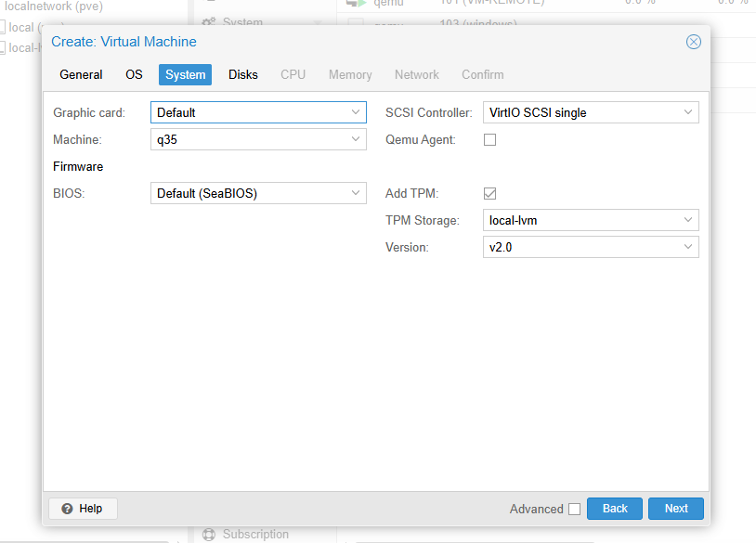Viewport: 756px width, 543px height.
Task: Uncheck the Add TPM checkbox
Action: 490,194
